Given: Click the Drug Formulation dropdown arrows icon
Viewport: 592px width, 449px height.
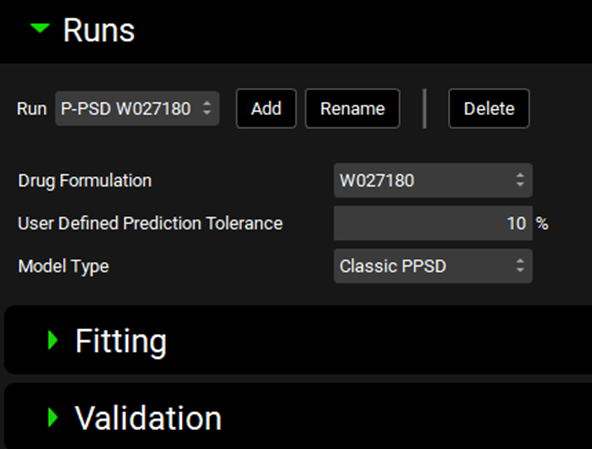Looking at the screenshot, I should (520, 180).
